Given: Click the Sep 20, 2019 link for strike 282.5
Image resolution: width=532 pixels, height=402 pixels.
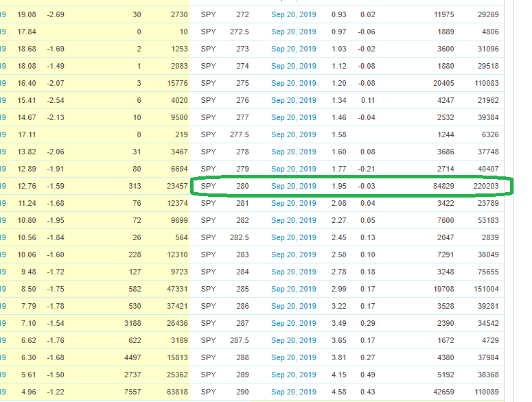Looking at the screenshot, I should point(293,237).
